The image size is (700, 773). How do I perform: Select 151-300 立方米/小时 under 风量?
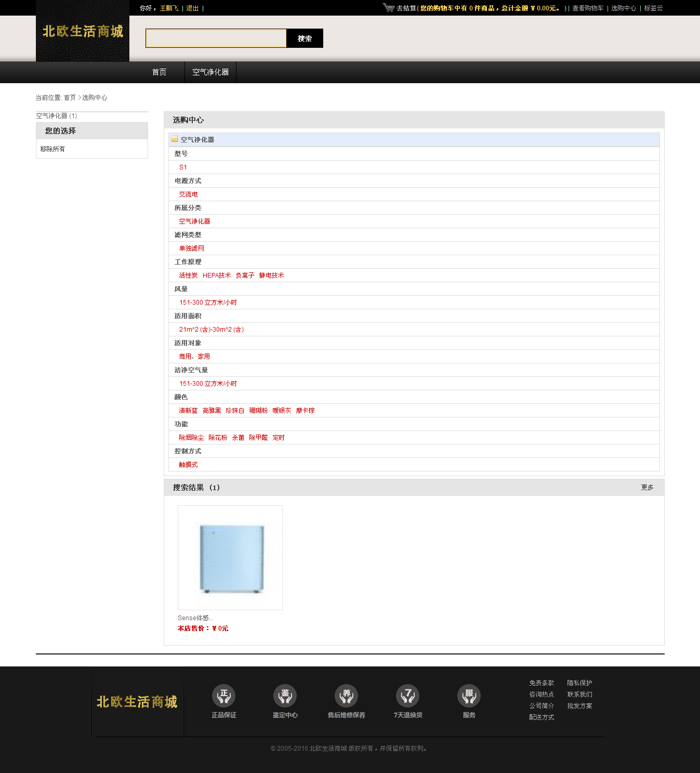click(208, 302)
